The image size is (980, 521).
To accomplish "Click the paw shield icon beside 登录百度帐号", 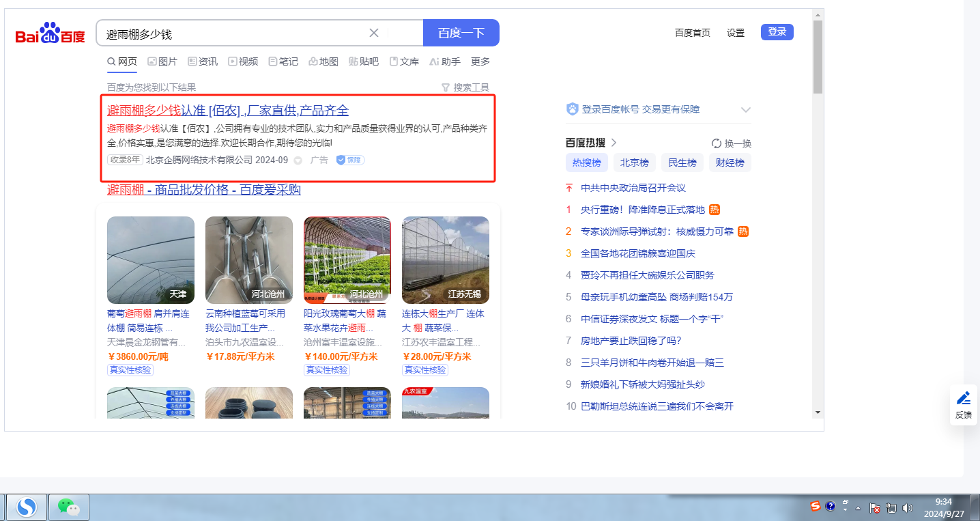I will coord(572,109).
